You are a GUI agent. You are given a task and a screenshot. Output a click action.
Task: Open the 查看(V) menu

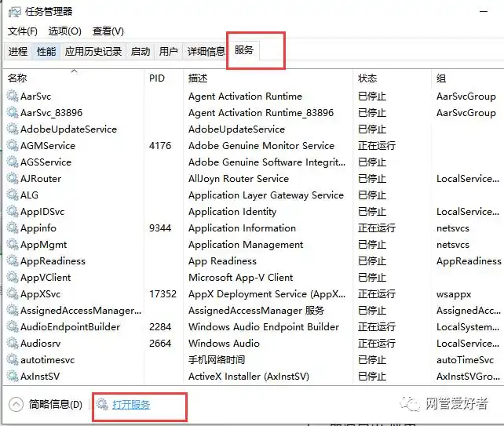point(108,31)
